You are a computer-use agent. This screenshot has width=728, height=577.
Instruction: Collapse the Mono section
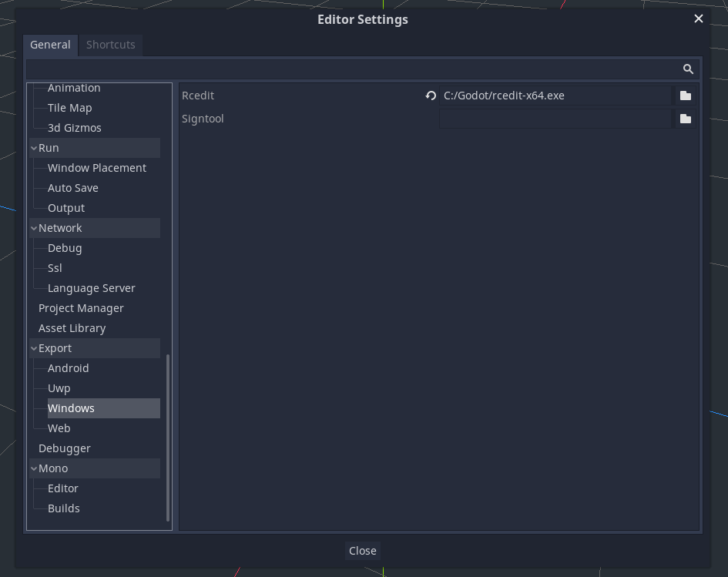coord(33,468)
